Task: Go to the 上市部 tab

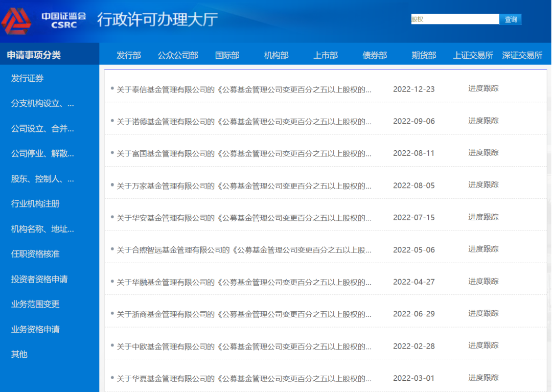Action: (x=326, y=55)
